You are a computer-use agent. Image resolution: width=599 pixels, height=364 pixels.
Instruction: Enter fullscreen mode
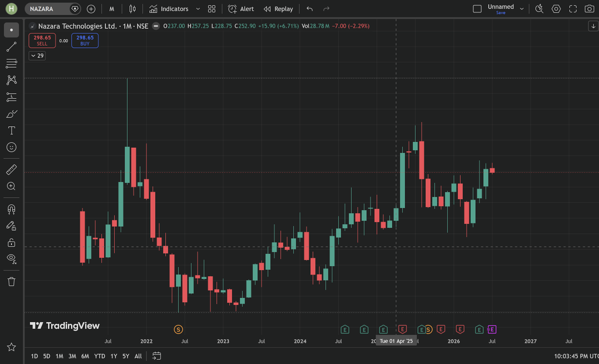(573, 9)
